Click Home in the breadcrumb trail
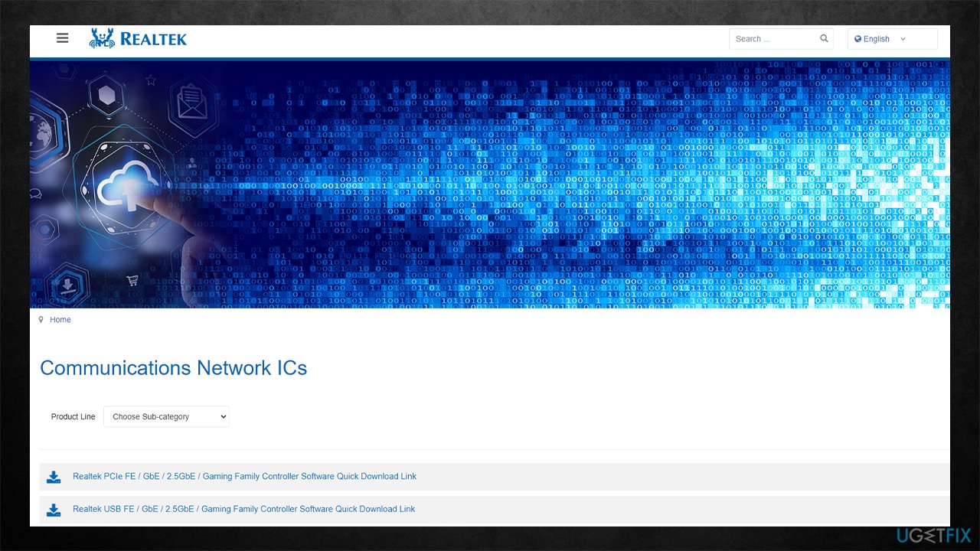Viewport: 980px width, 551px height. [60, 319]
